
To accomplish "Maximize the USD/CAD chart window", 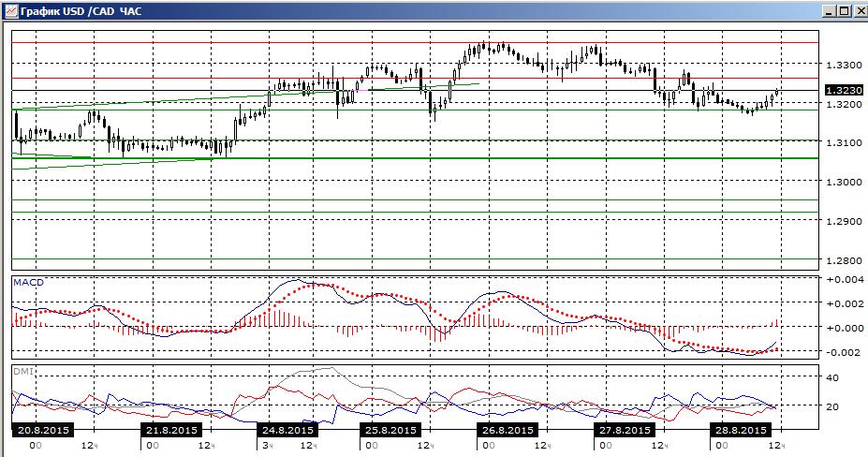I will (843, 10).
